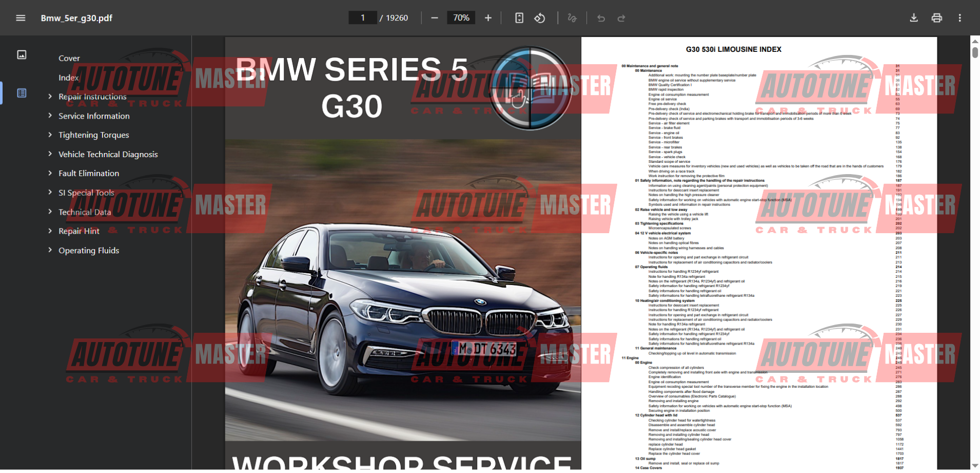Click the zoom out minus button

coord(435,18)
